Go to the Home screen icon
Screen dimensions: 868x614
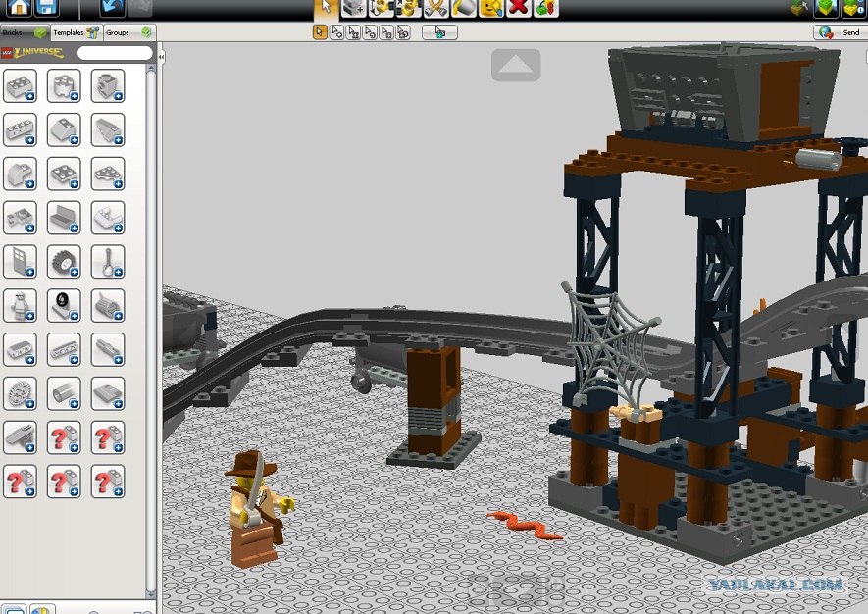click(x=18, y=7)
